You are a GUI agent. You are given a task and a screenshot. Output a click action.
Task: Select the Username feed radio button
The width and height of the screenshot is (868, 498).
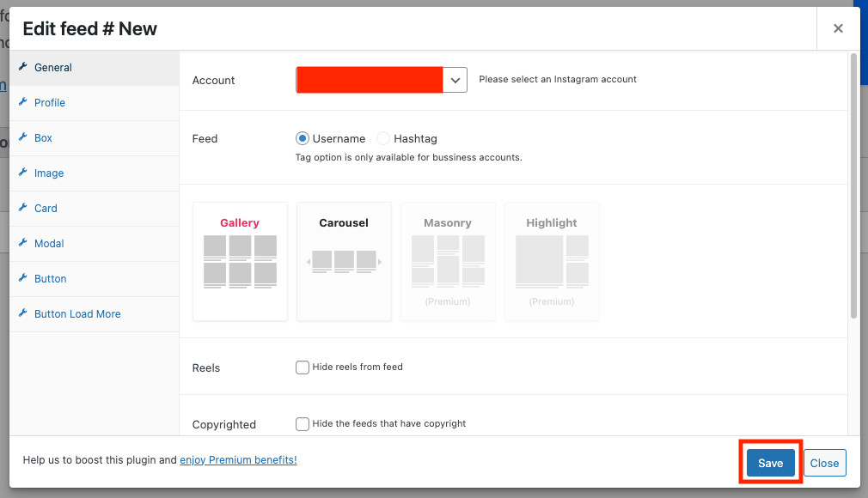tap(303, 138)
